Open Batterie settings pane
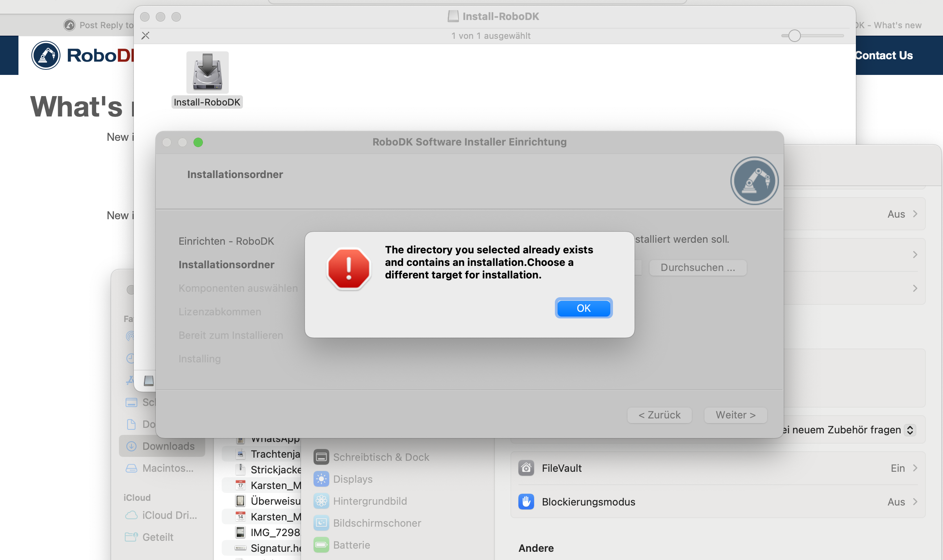 click(x=351, y=545)
